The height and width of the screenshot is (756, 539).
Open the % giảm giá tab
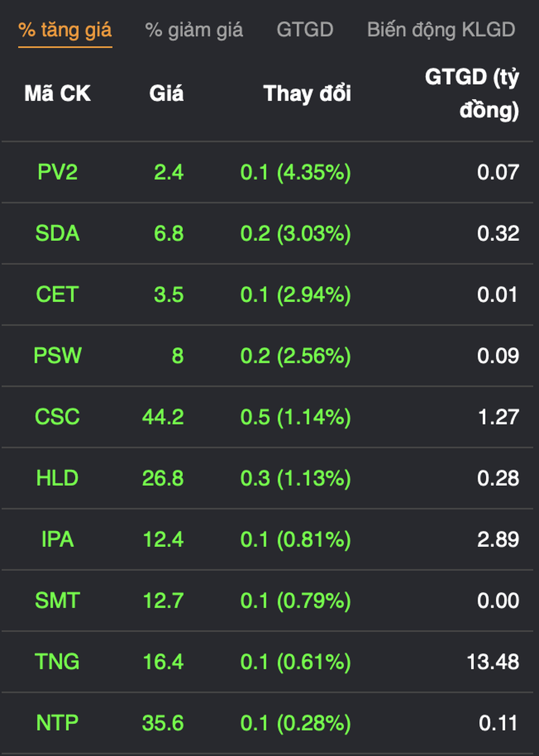coord(194,30)
